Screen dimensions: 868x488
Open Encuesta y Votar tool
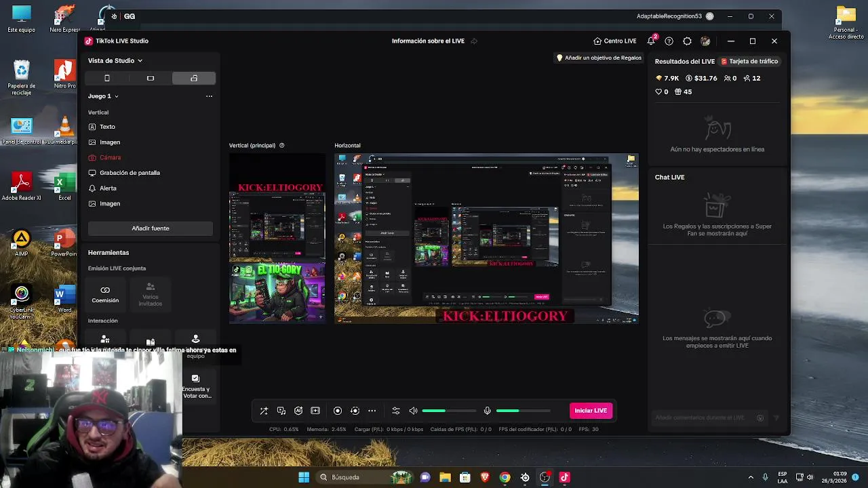(196, 386)
